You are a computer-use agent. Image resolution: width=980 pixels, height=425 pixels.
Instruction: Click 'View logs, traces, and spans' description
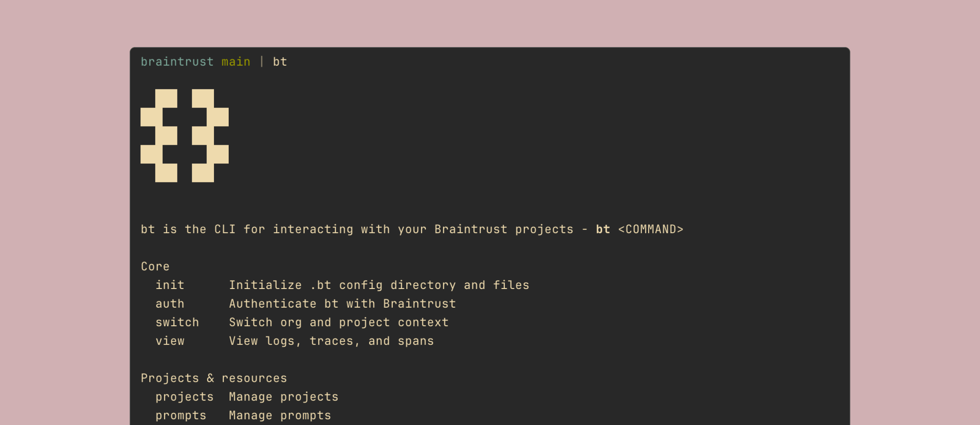coord(331,341)
